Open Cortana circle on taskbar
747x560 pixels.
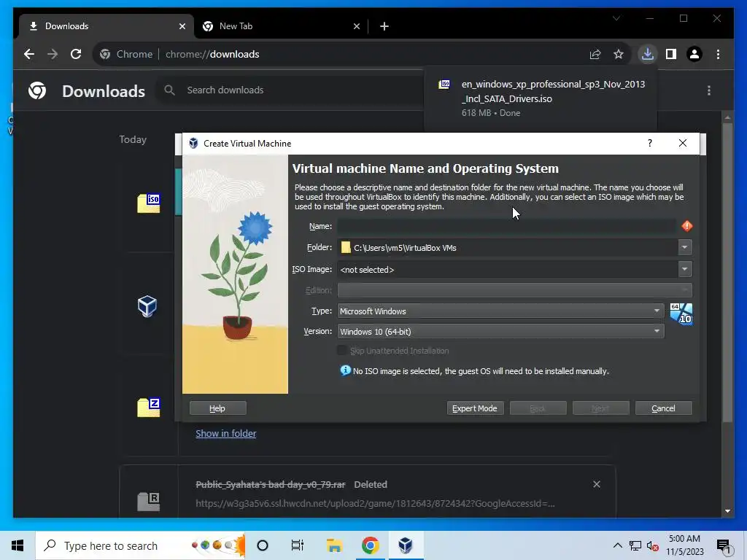click(x=263, y=545)
